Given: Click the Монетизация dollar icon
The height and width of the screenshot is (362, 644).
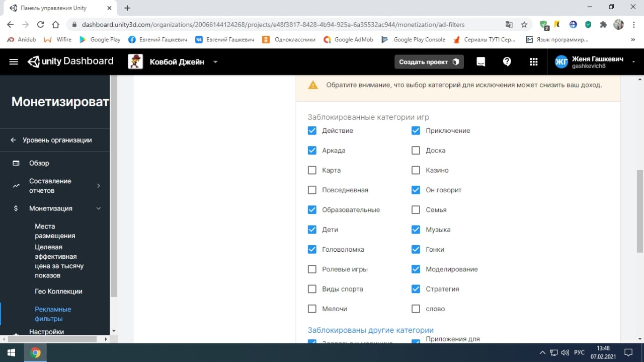Looking at the screenshot, I should 16,208.
